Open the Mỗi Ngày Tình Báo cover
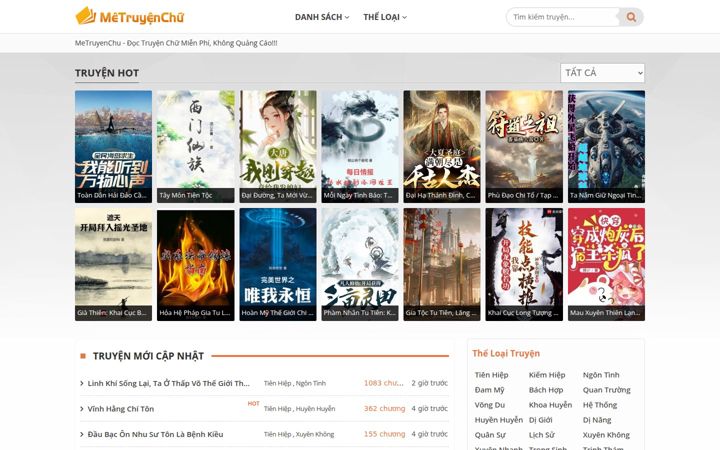720x450 pixels. [x=360, y=146]
